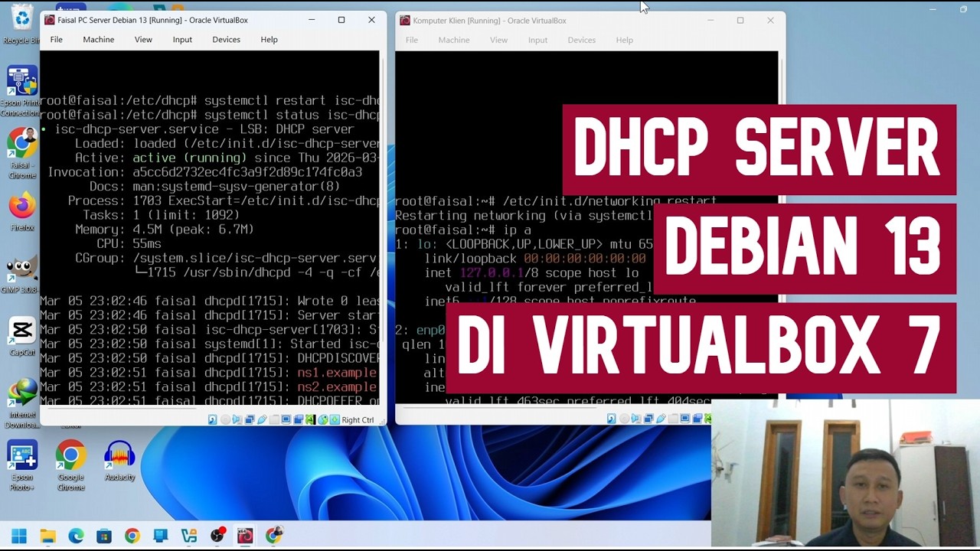Open the Windows Start menu

19,536
